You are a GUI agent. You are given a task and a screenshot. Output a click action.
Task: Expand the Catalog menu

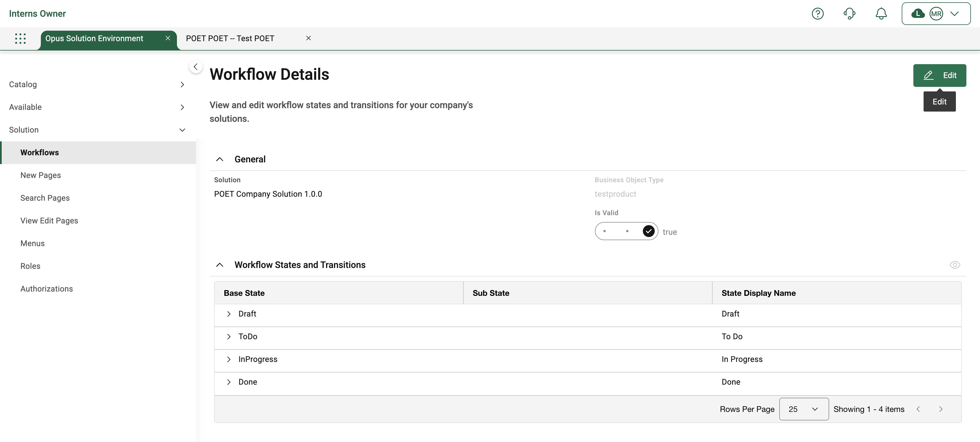[98, 85]
